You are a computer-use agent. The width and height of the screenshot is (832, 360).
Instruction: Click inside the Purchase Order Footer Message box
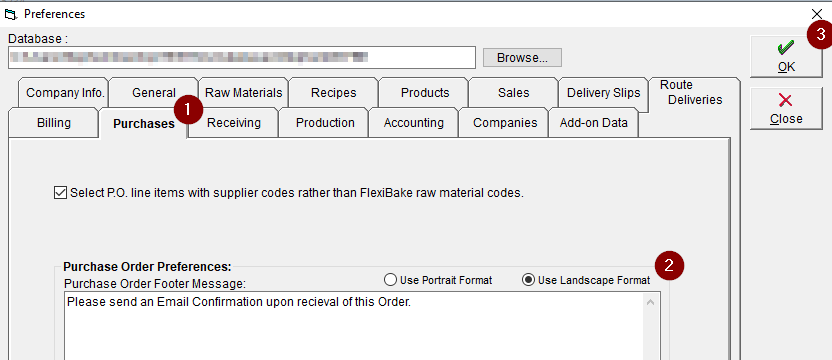[x=354, y=325]
